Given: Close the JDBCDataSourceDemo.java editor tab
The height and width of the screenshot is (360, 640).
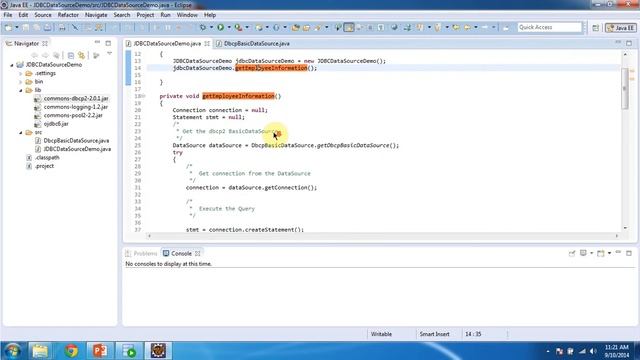Looking at the screenshot, I should click(x=207, y=43).
